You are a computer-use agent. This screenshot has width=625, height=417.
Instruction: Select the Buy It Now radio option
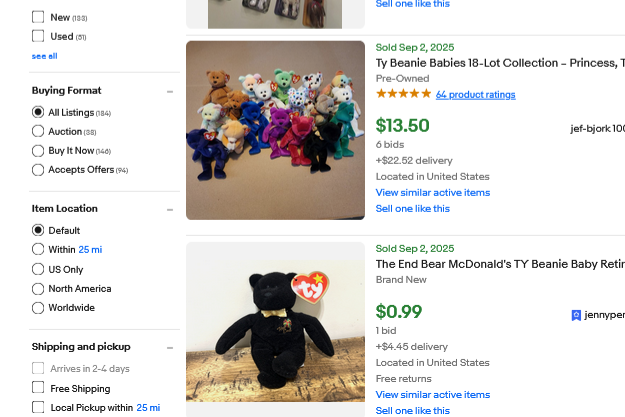tap(38, 150)
